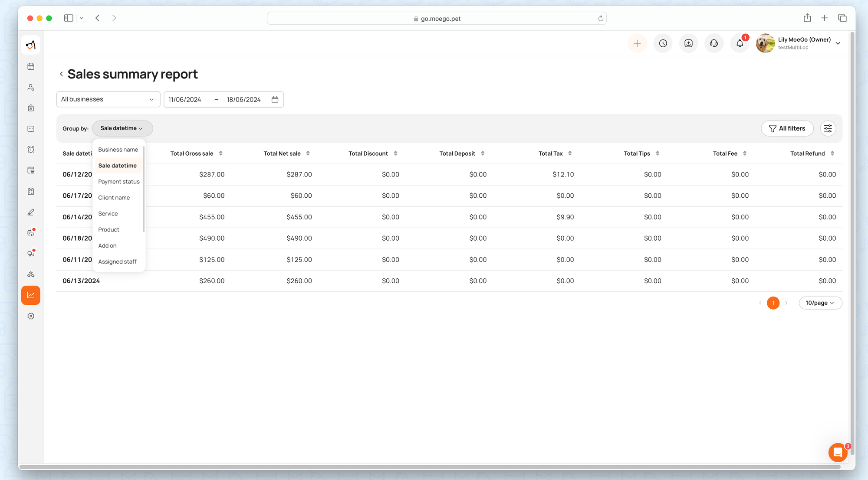
Task: Open the settings gear in sidebar
Action: click(31, 316)
